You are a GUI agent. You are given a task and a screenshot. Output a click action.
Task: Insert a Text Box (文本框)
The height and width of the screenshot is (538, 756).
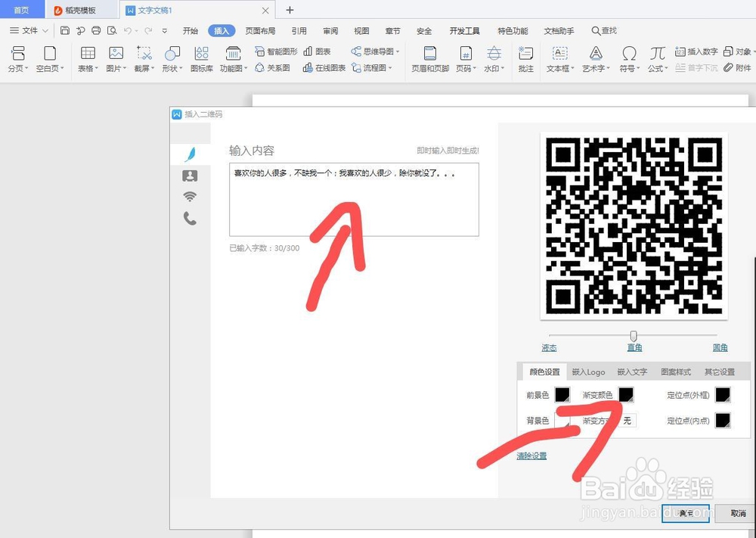559,59
